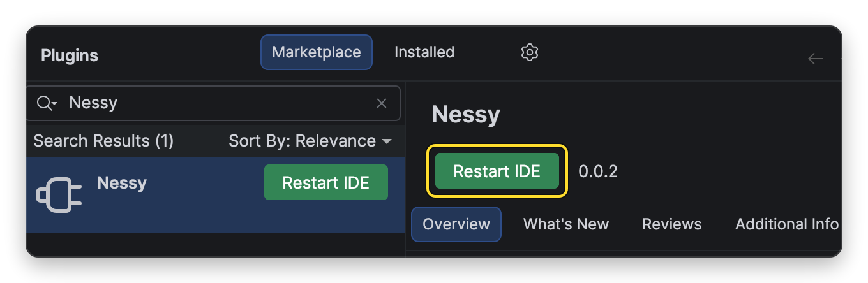Focus the plugin search field containing Nessy
This screenshot has width=868, height=283.
[213, 103]
